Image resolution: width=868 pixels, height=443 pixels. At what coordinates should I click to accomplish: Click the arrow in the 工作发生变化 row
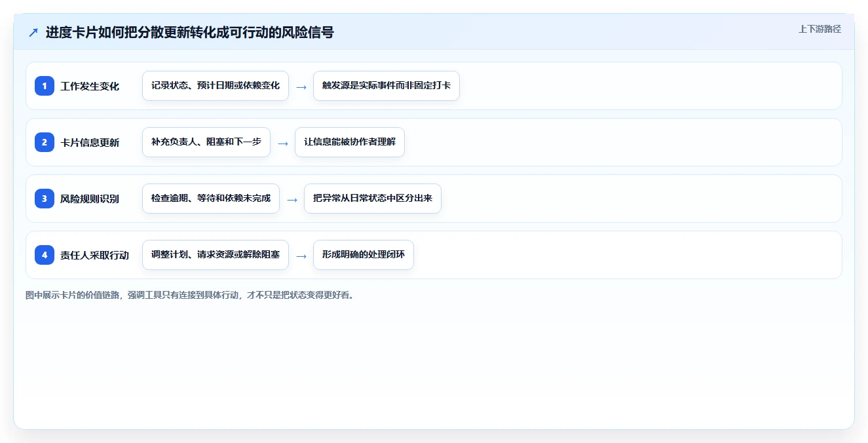coord(301,87)
